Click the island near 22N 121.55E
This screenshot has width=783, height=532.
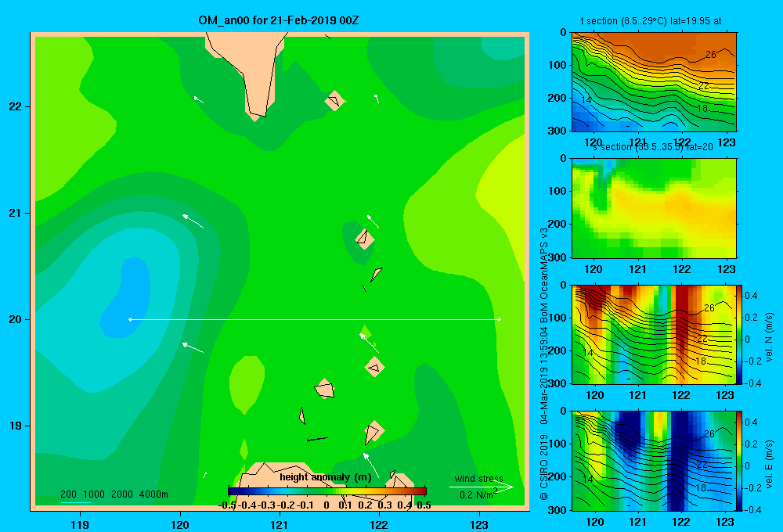334,100
